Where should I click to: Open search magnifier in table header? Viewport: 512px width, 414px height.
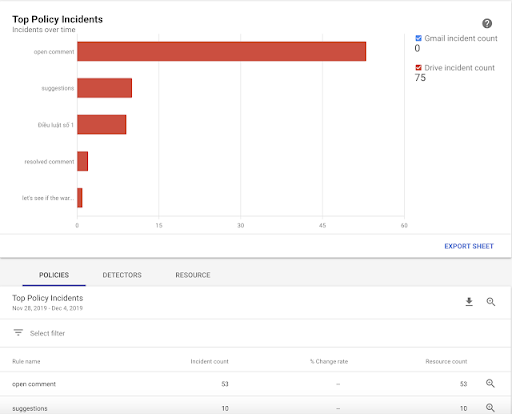point(491,302)
